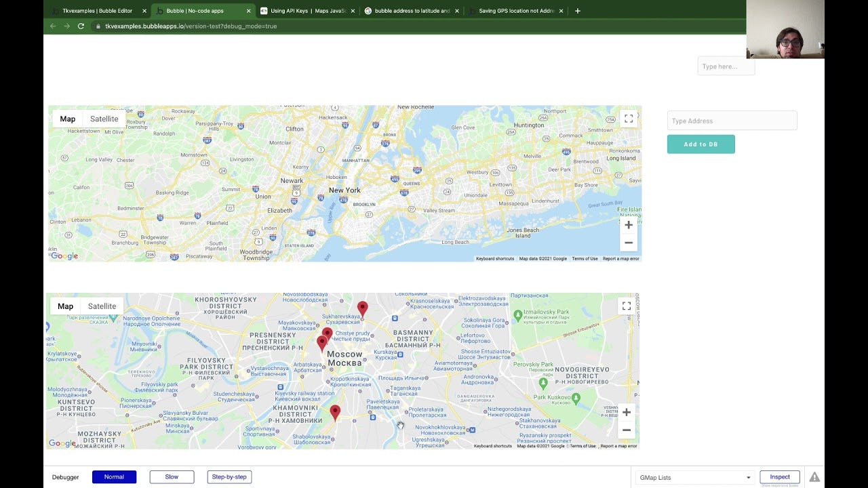Click the Newark label on the map
The width and height of the screenshot is (868, 488).
(292, 181)
